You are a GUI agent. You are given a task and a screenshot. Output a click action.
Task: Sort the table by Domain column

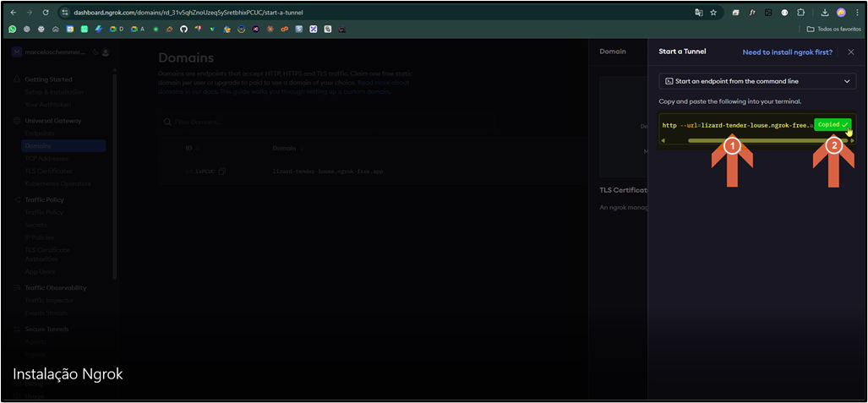coord(288,149)
